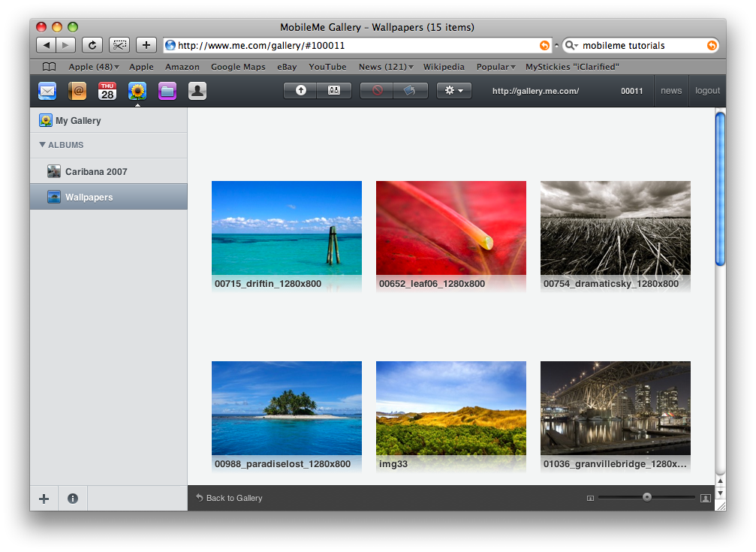756x552 pixels.
Task: Select the Caribana 2007 album
Action: (x=96, y=171)
